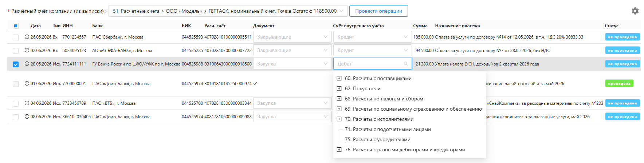Click amount 94 500.00 cell
Viewport: 644px width, 163px height.
[x=425, y=51]
